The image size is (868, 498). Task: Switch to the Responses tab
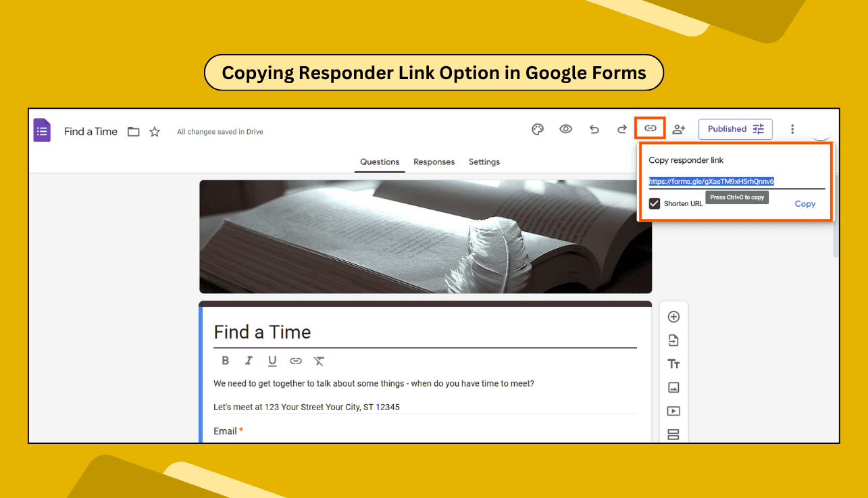coord(434,161)
